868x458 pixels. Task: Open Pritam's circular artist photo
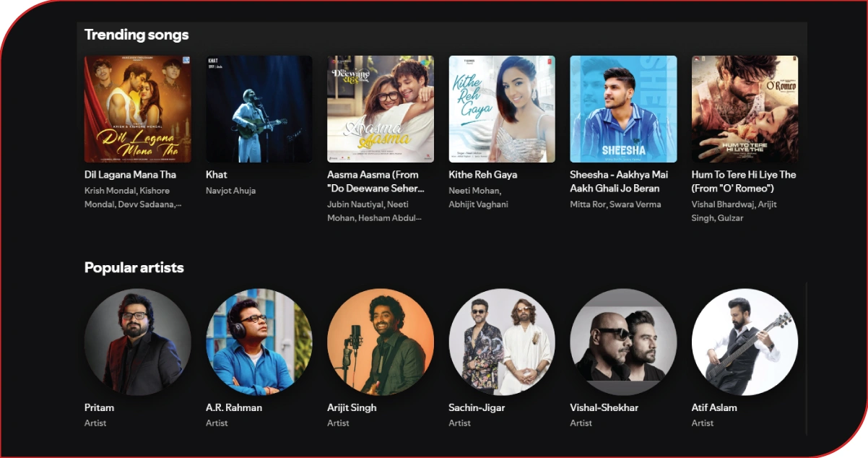(137, 342)
